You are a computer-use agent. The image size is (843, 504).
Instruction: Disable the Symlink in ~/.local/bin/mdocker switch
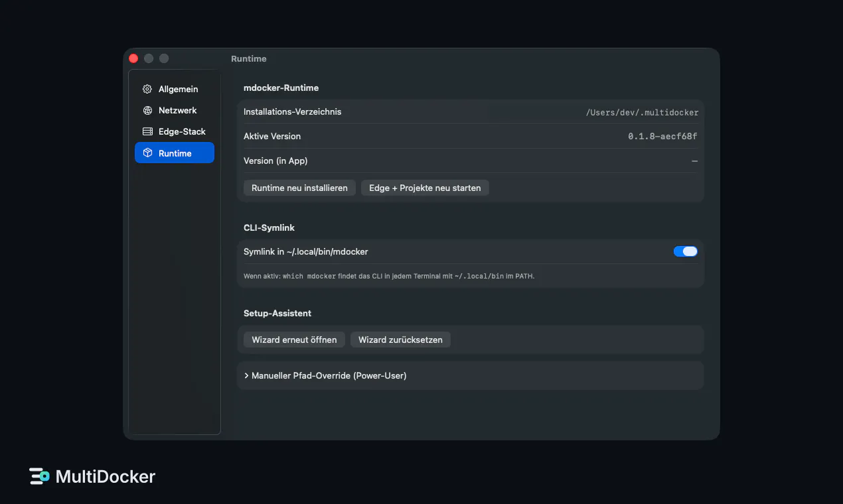[685, 251]
